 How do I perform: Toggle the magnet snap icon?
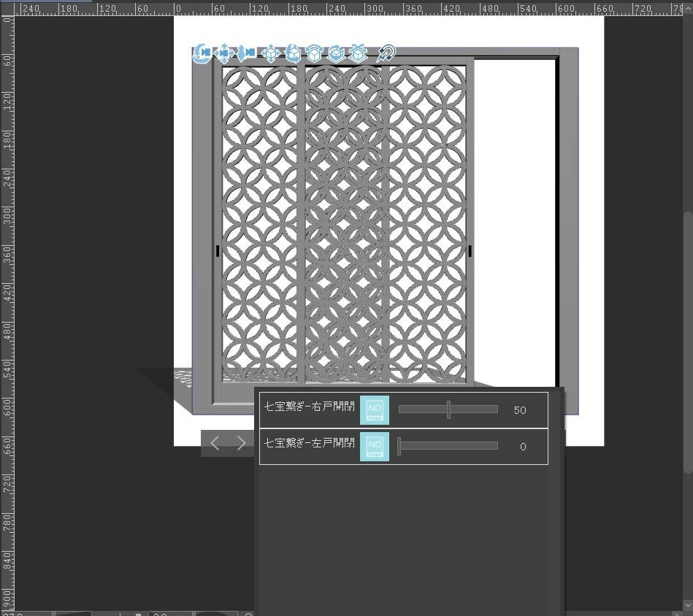pyautogui.click(x=386, y=53)
